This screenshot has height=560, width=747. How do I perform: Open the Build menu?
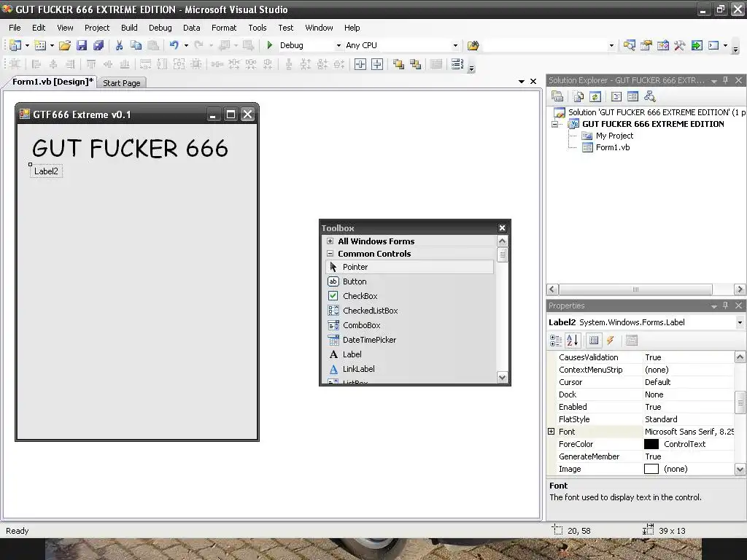[x=129, y=28]
